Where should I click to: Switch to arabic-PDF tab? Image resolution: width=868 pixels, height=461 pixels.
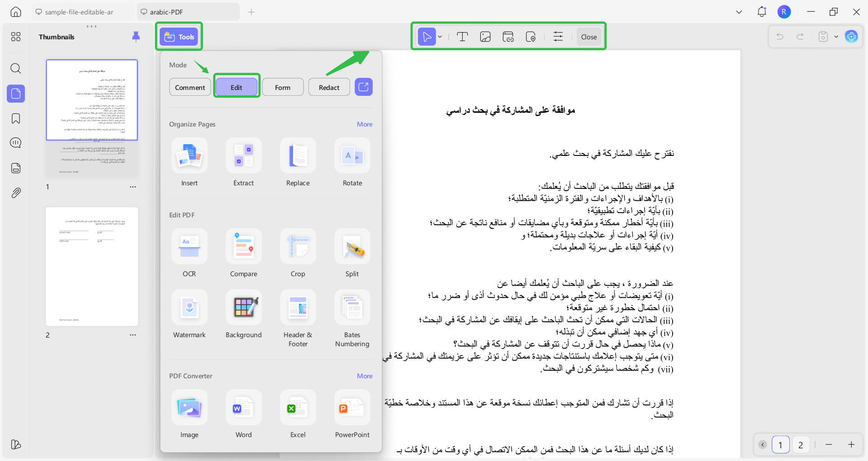pyautogui.click(x=188, y=12)
